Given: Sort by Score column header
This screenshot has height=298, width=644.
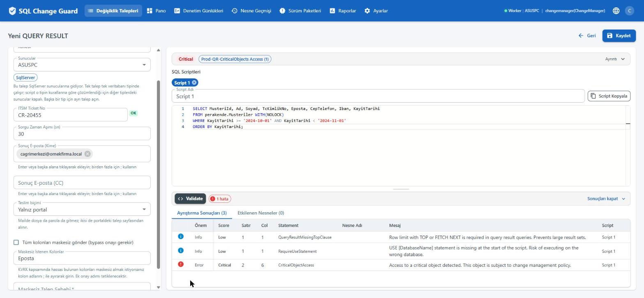Looking at the screenshot, I should [223, 225].
